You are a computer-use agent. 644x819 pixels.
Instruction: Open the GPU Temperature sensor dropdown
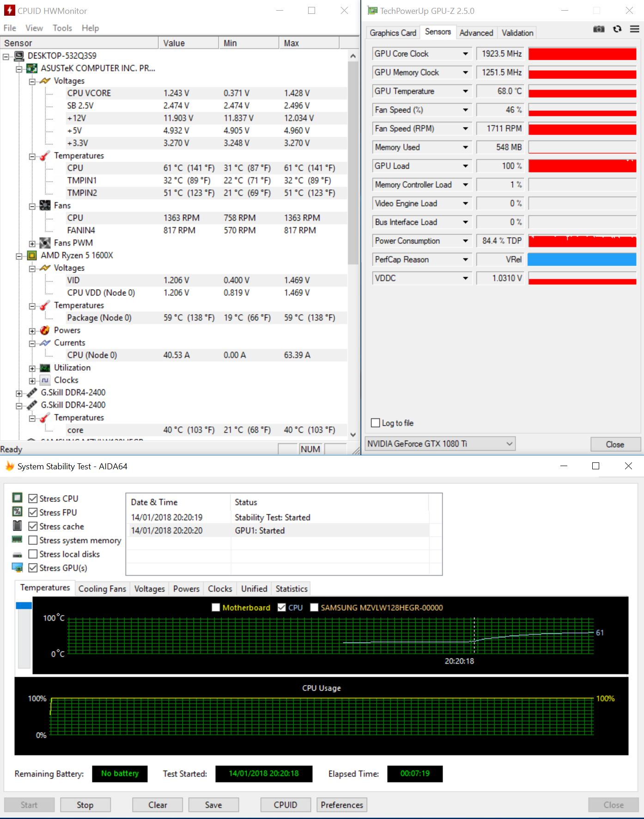pos(466,91)
